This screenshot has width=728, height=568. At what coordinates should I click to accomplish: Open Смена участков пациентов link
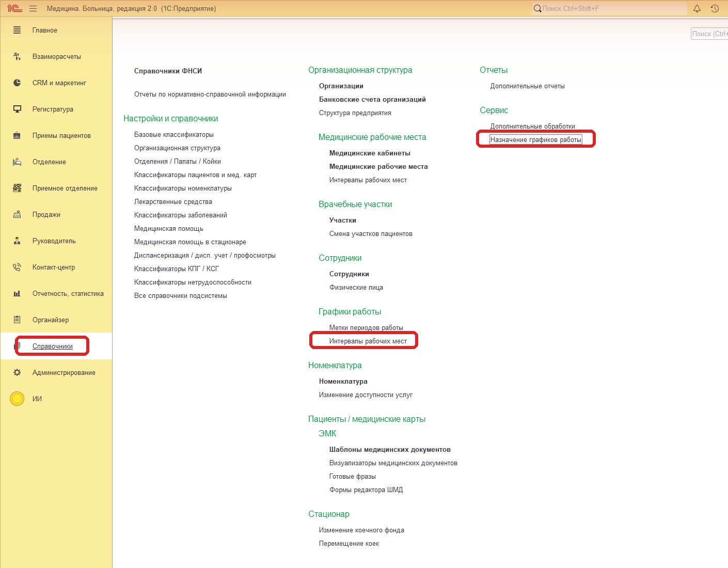tap(371, 233)
